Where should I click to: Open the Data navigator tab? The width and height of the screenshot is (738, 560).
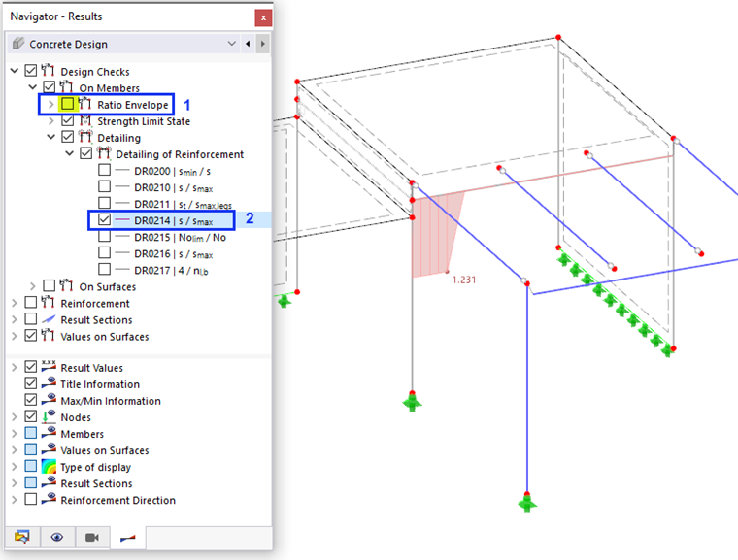point(22,538)
